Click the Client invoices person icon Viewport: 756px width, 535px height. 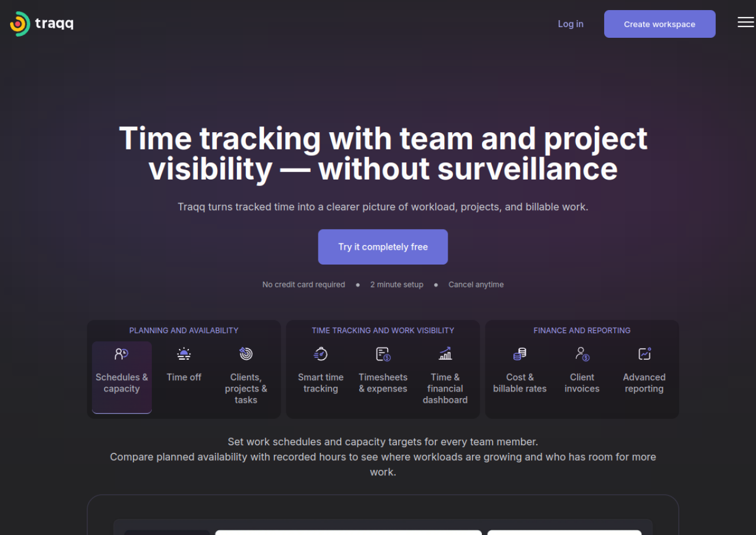click(582, 354)
